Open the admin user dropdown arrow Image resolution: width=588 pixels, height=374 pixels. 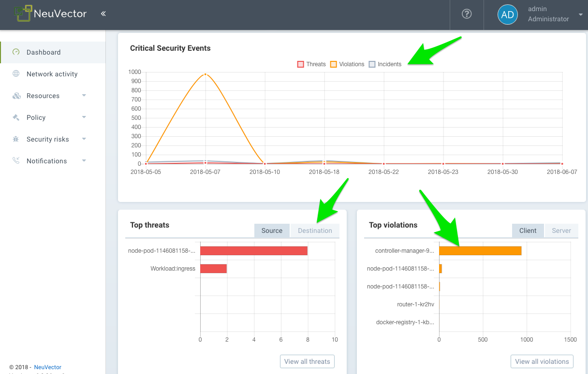tap(580, 15)
